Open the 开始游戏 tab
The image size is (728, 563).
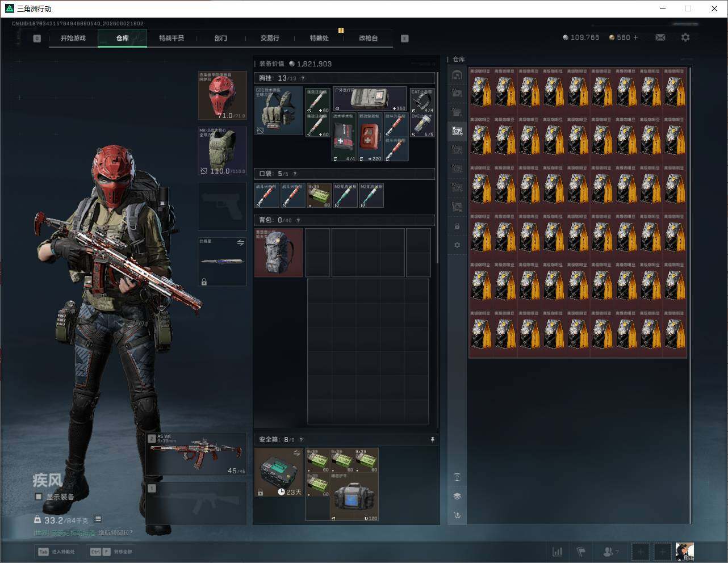[x=73, y=38]
